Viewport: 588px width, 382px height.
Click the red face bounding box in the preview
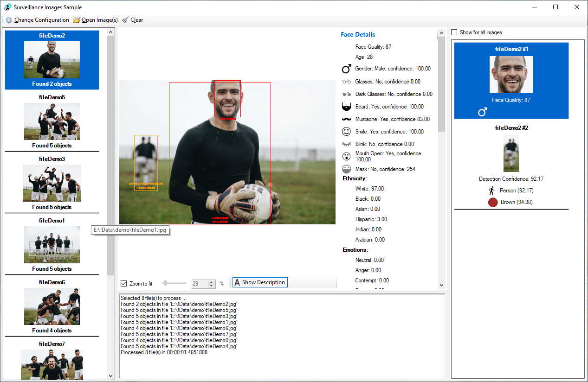227,99
